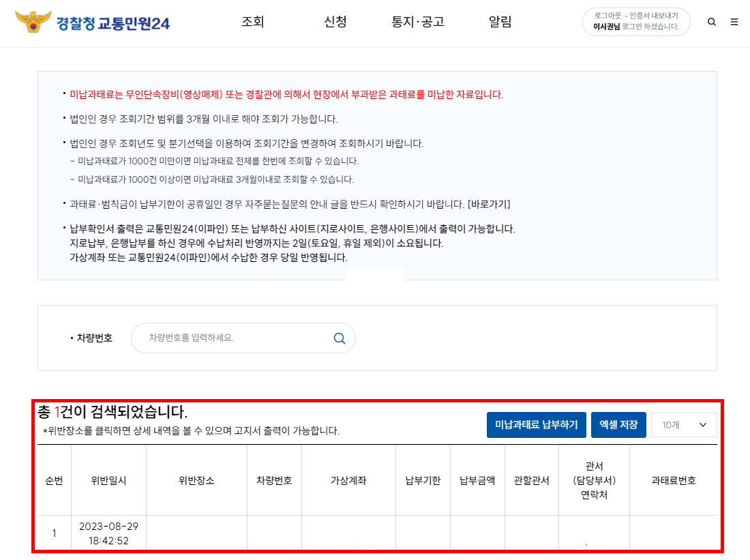Image resolution: width=750 pixels, height=560 pixels.
Task: Click the red 미납과태료는 무인단속장비 notice line
Action: (x=286, y=94)
